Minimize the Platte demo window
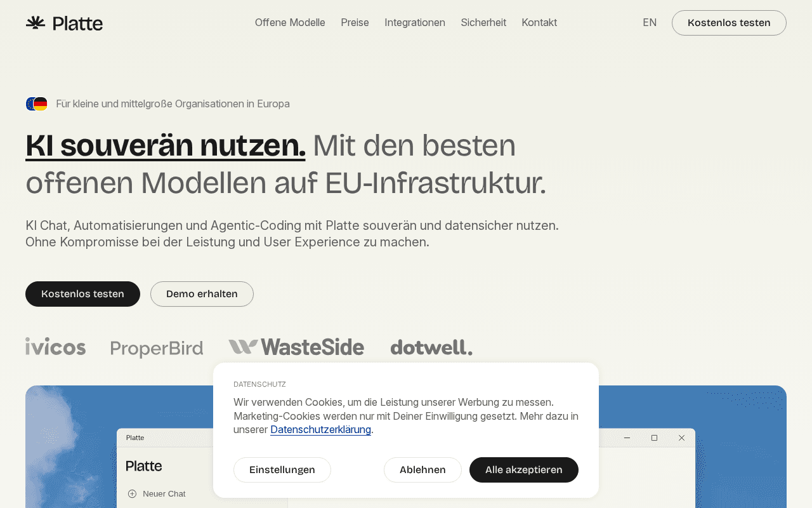The width and height of the screenshot is (812, 508). pos(627,438)
